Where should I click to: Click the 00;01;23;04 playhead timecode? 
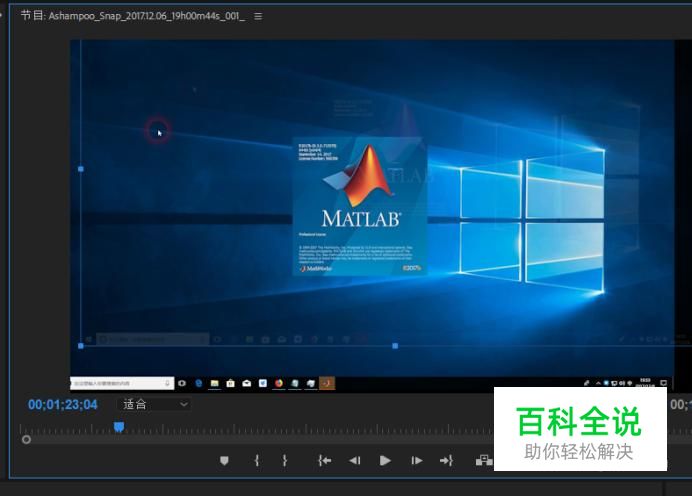63,405
